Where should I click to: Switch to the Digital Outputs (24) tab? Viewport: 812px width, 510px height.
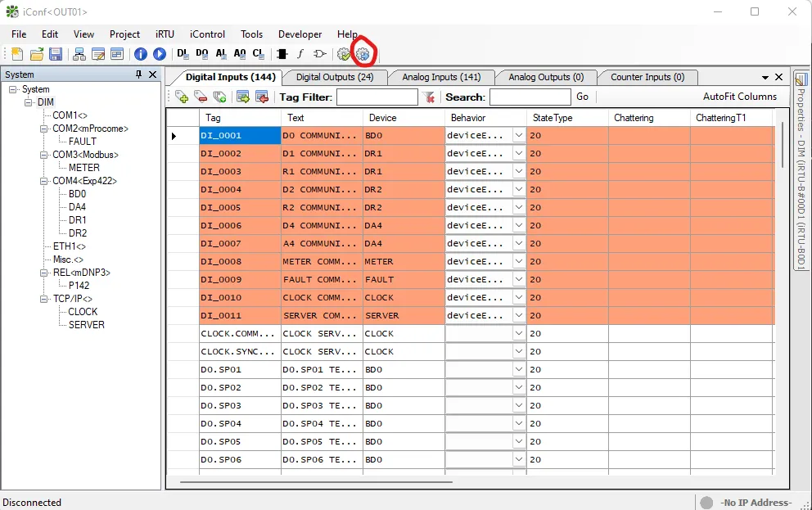pyautogui.click(x=335, y=77)
